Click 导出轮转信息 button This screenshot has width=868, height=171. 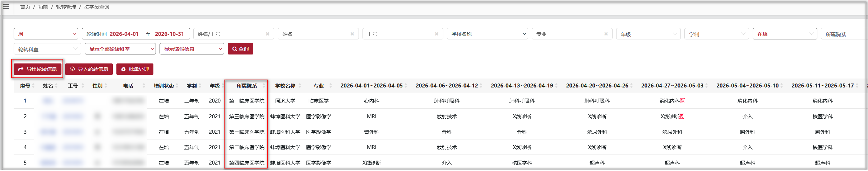click(x=37, y=69)
